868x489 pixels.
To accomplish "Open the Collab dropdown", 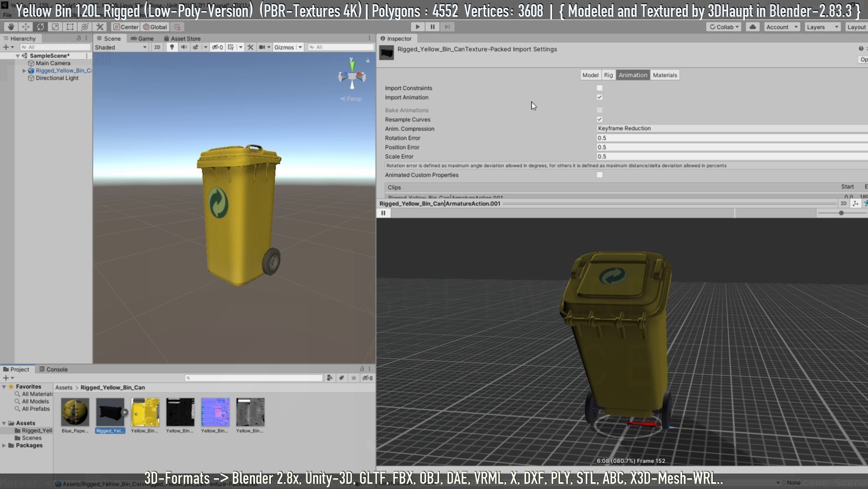I will coord(724,27).
